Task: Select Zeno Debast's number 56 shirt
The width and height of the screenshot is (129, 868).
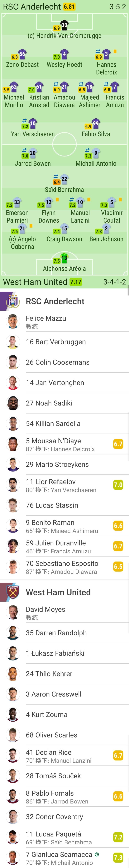Action: (22, 54)
